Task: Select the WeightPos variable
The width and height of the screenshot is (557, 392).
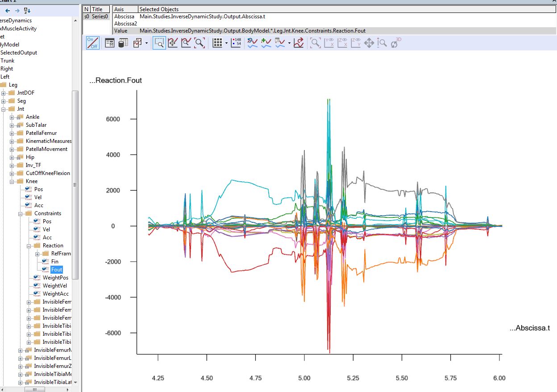Action: tap(55, 278)
